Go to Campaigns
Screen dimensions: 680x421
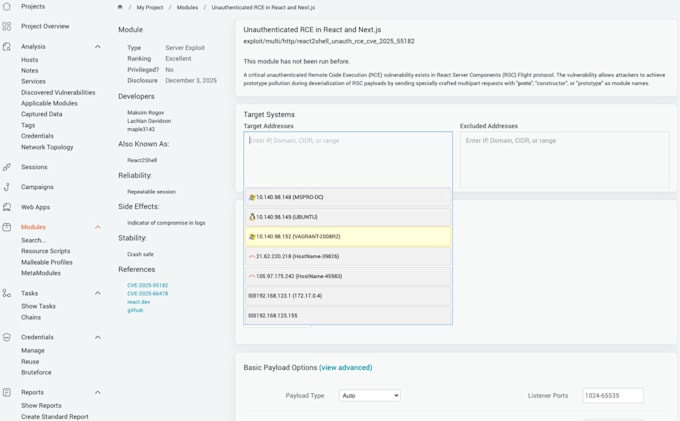click(x=37, y=187)
